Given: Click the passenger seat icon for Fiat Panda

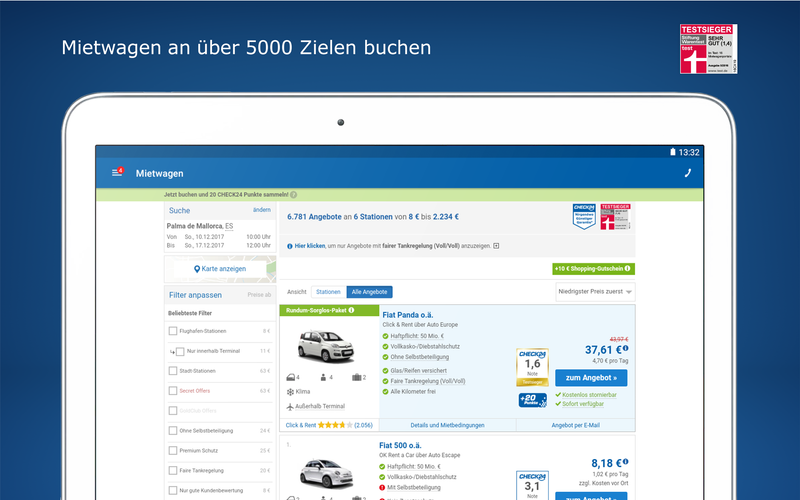Looking at the screenshot, I should [323, 378].
